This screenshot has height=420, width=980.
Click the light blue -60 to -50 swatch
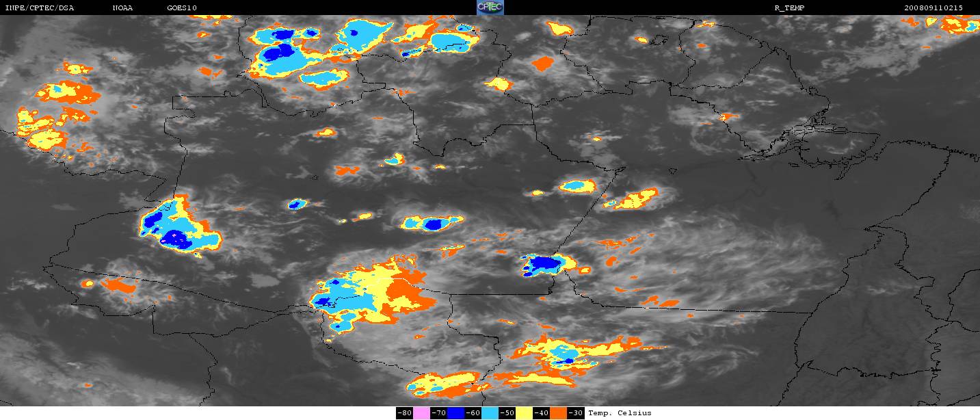point(490,413)
